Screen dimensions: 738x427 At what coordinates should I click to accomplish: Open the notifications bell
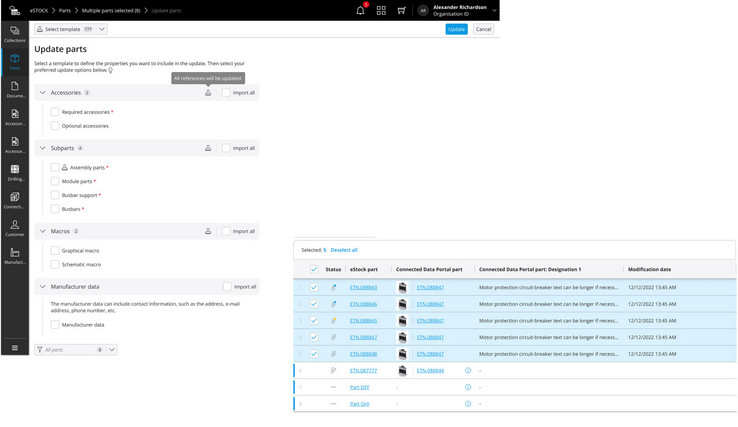click(x=360, y=11)
